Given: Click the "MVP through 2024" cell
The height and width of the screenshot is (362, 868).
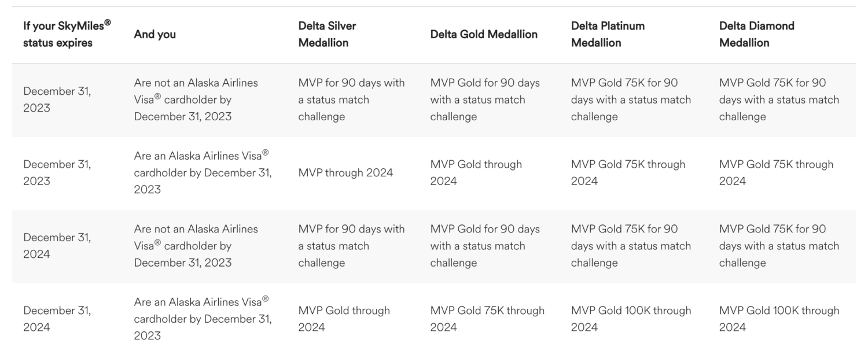Looking at the screenshot, I should click(x=345, y=173).
